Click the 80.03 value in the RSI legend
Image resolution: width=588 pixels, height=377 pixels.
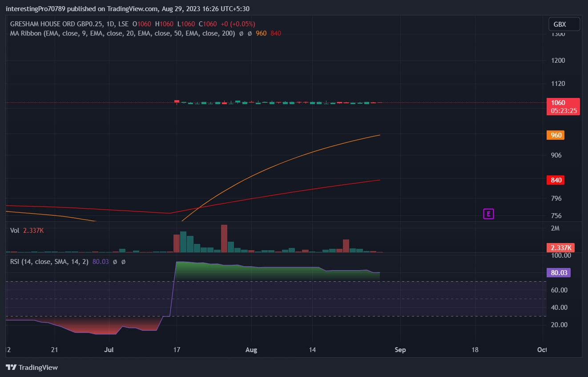(101, 262)
